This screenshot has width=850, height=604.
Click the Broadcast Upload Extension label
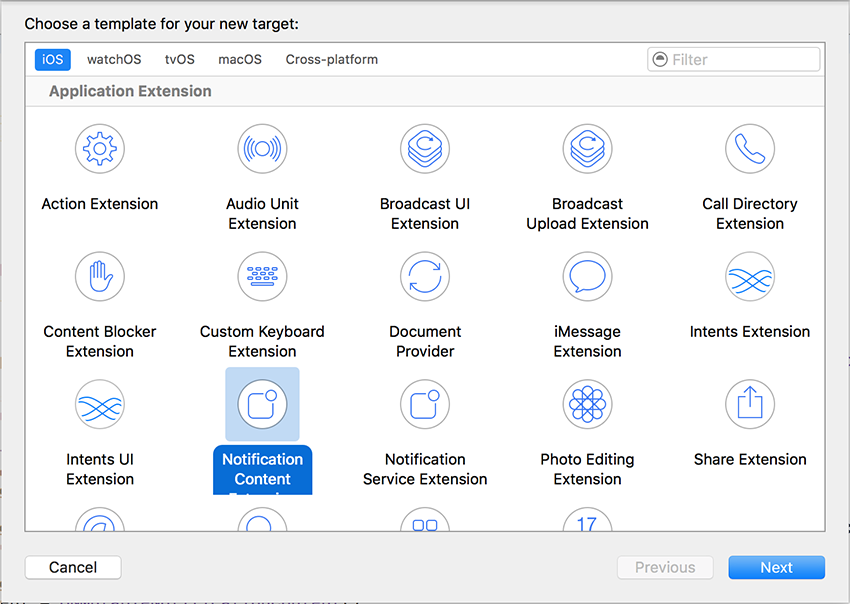[x=588, y=214]
